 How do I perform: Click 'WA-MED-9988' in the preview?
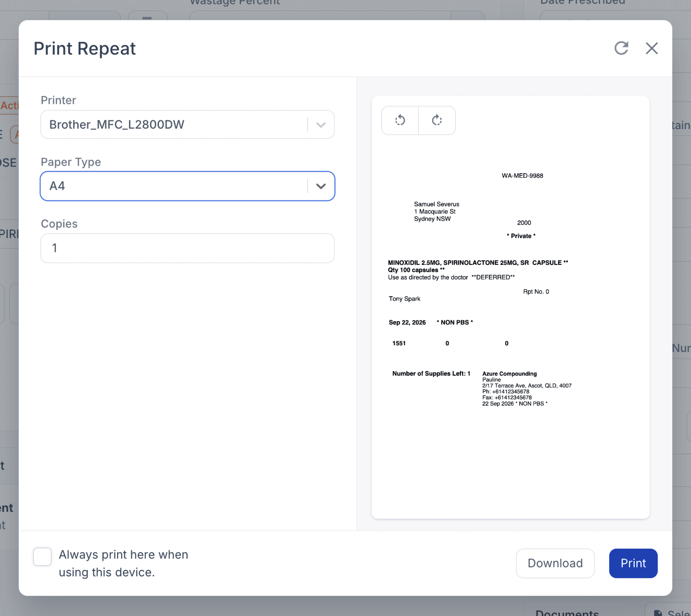pyautogui.click(x=522, y=176)
